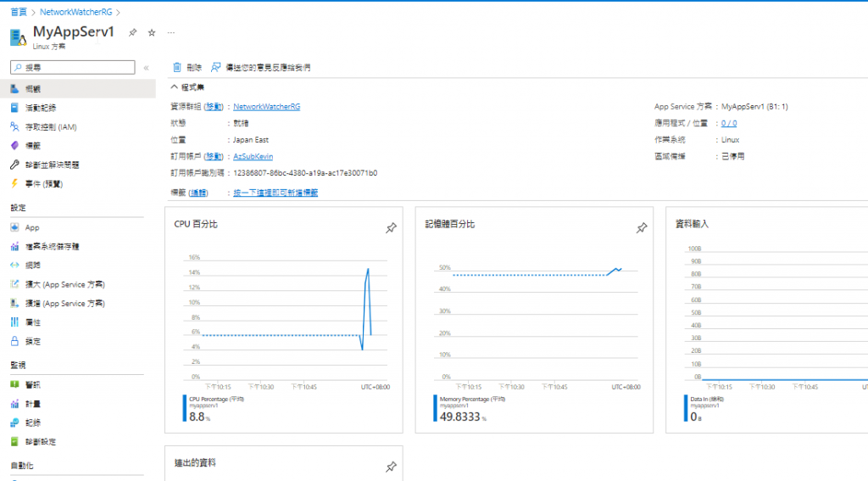Pin the 連出的資料 chart to dashboard

click(x=392, y=467)
